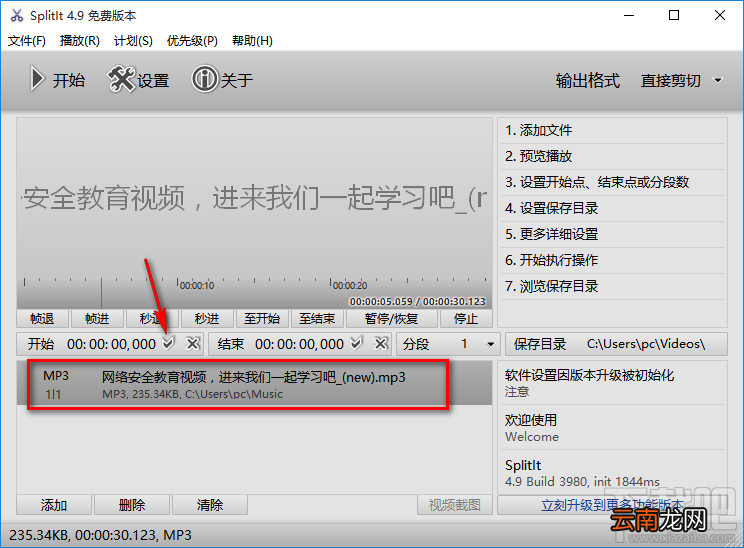
Task: Select step 3. 设置开始点、结束点或分段数
Action: [x=612, y=182]
